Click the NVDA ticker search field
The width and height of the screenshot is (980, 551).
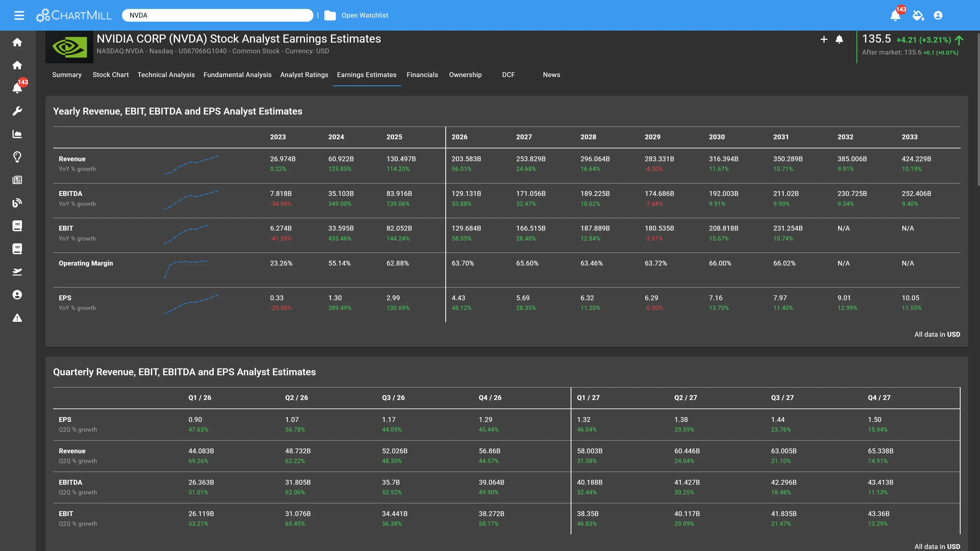coord(217,15)
